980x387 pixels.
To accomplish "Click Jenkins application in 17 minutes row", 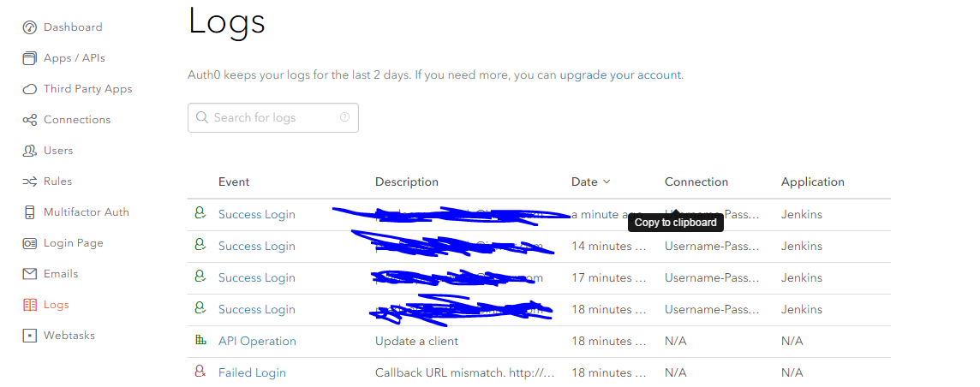I will coord(802,277).
